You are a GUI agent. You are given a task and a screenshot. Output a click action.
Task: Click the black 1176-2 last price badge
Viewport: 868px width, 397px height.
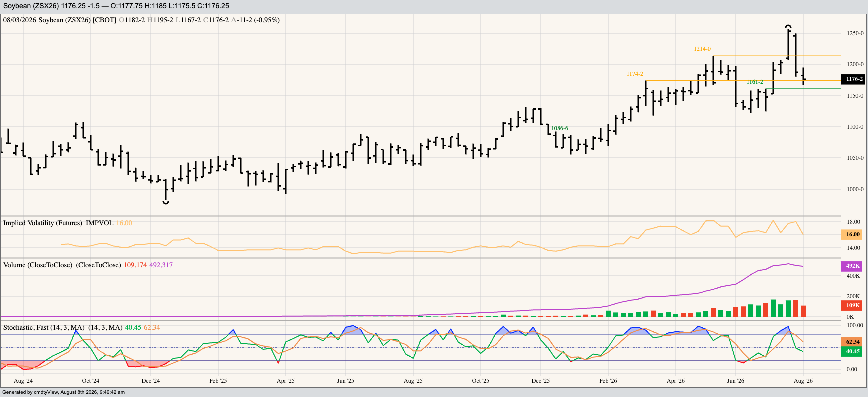[853, 79]
